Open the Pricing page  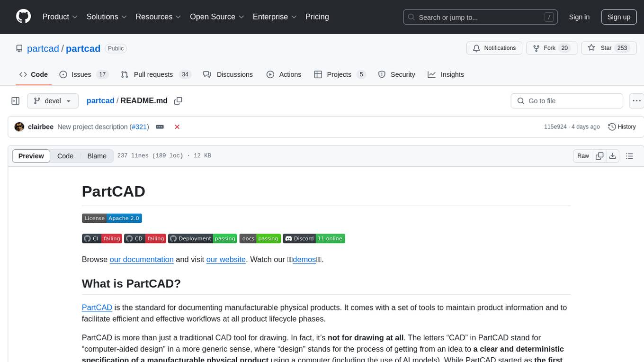pos(317,17)
